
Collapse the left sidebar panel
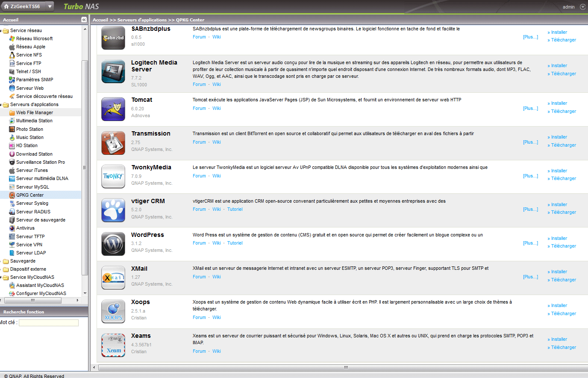click(84, 20)
